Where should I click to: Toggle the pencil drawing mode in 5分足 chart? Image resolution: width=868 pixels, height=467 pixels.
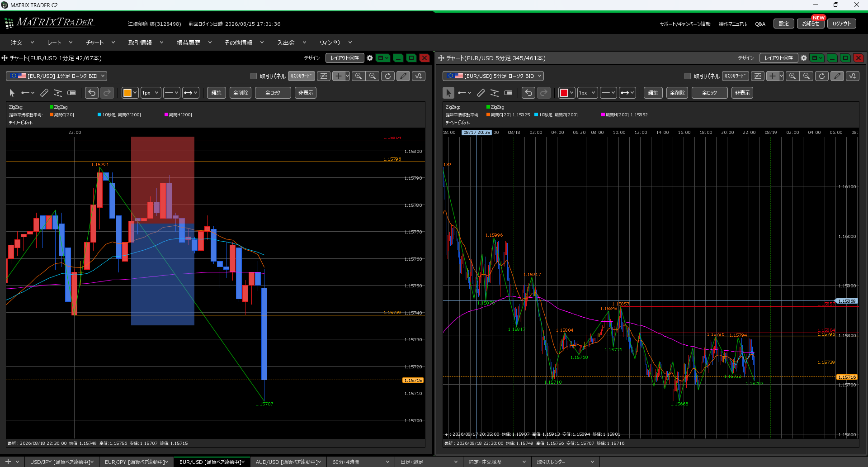[837, 76]
